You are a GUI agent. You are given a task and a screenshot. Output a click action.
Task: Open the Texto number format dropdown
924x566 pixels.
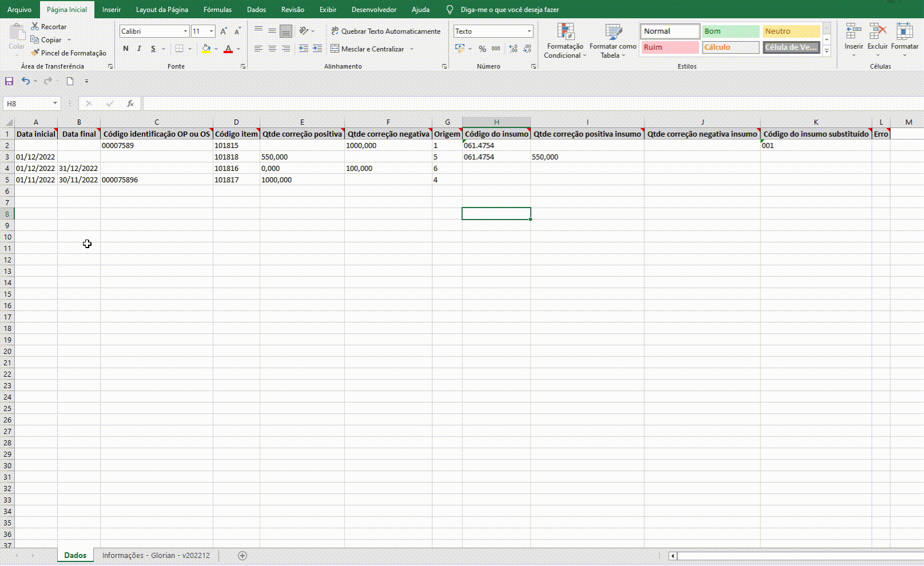click(x=529, y=31)
